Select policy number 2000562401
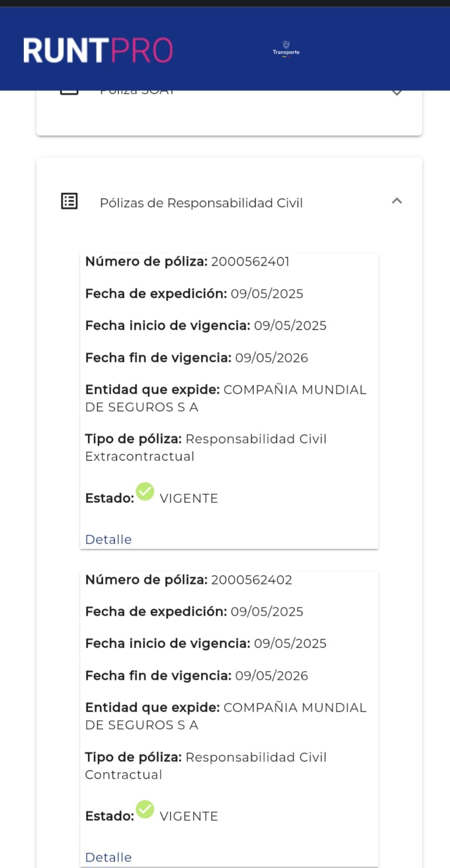 [x=250, y=261]
